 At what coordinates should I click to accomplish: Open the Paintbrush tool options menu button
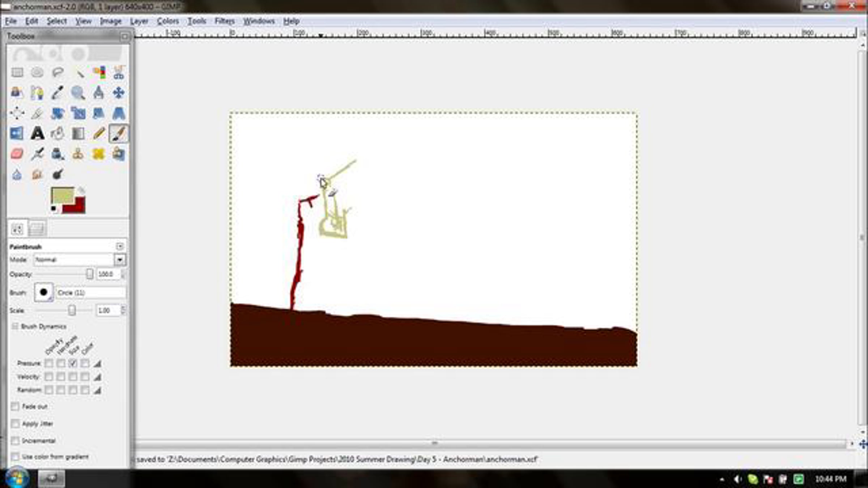point(120,247)
